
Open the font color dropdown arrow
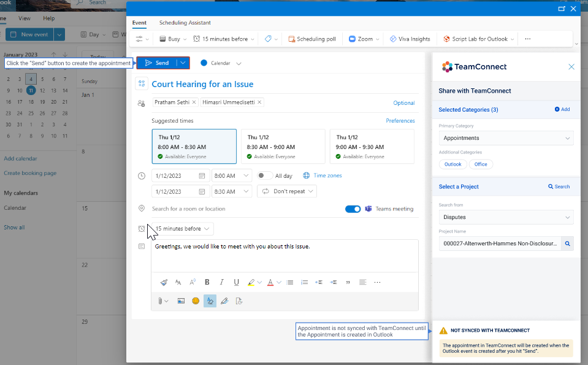(279, 282)
